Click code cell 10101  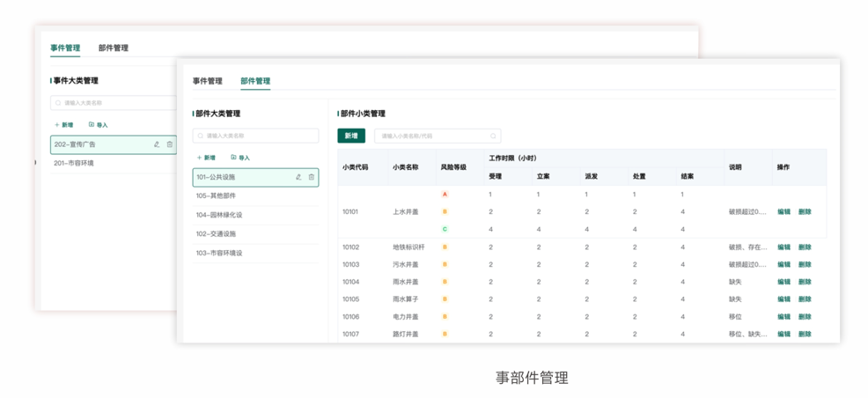(350, 211)
